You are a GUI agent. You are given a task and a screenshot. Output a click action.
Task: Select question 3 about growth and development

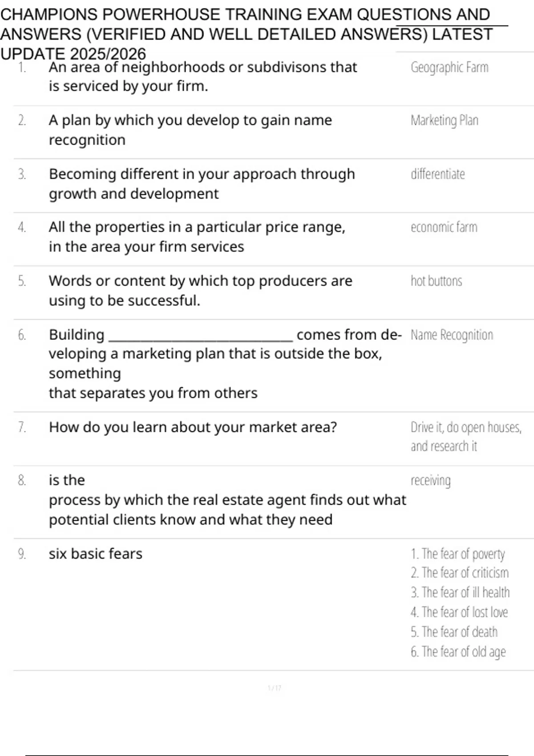(202, 184)
